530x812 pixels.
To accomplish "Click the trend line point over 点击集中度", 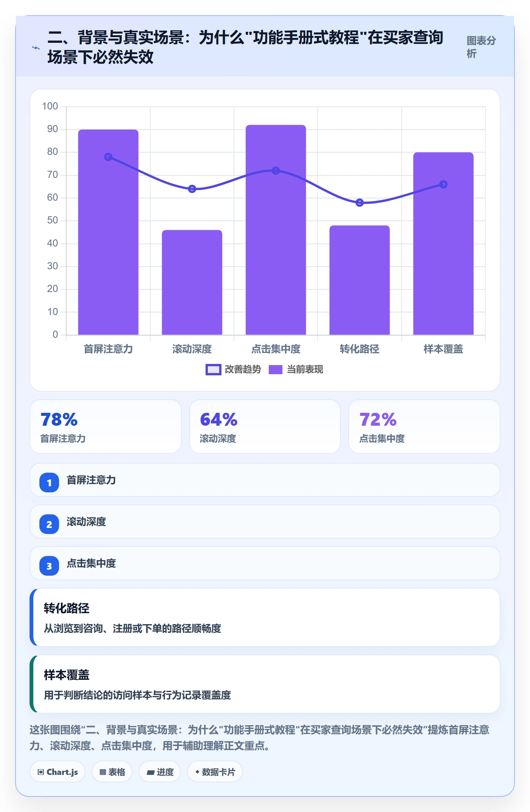I will click(x=276, y=170).
